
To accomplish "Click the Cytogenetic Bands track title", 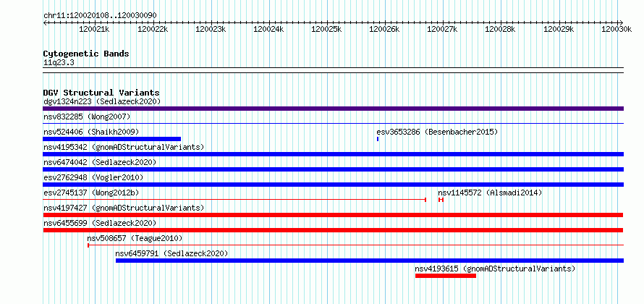I will [x=86, y=54].
